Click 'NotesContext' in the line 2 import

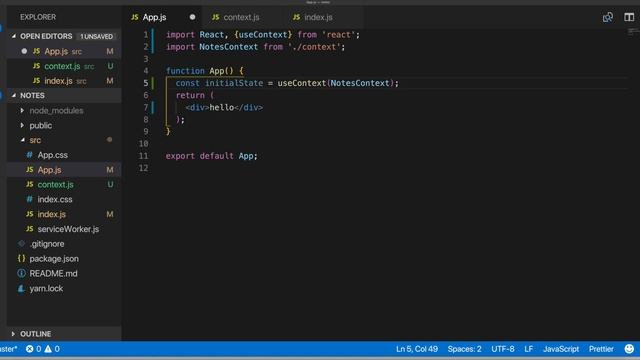tap(229, 47)
